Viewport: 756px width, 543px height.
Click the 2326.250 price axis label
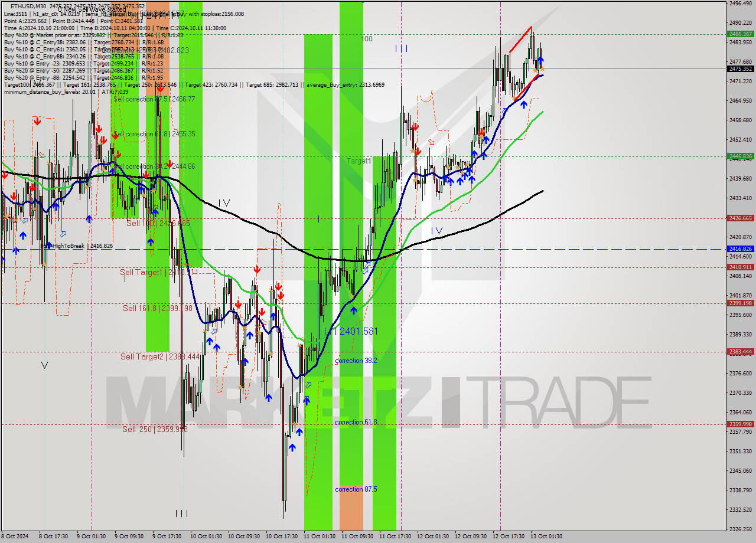[x=740, y=529]
